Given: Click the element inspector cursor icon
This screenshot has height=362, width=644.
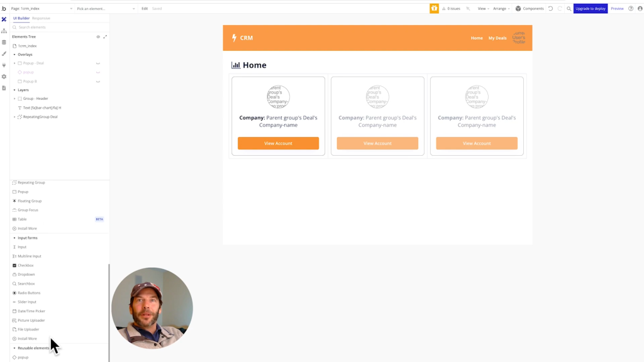Looking at the screenshot, I should pyautogui.click(x=468, y=9).
